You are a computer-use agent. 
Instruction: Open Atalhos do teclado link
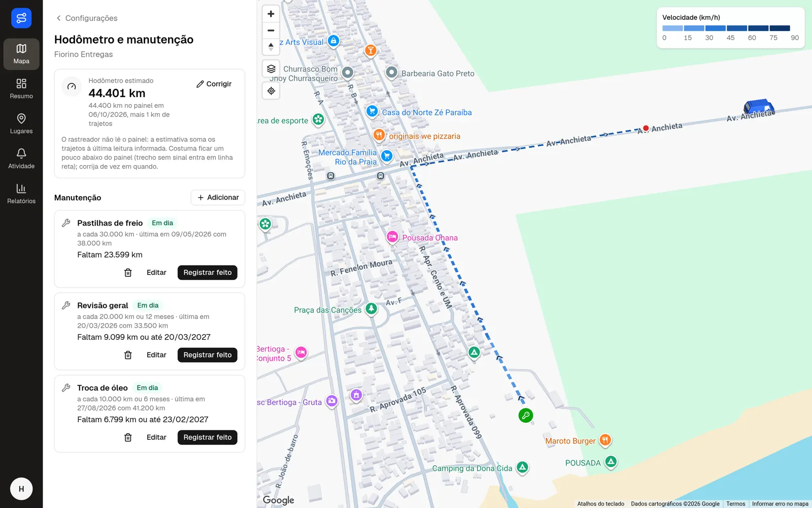(600, 504)
